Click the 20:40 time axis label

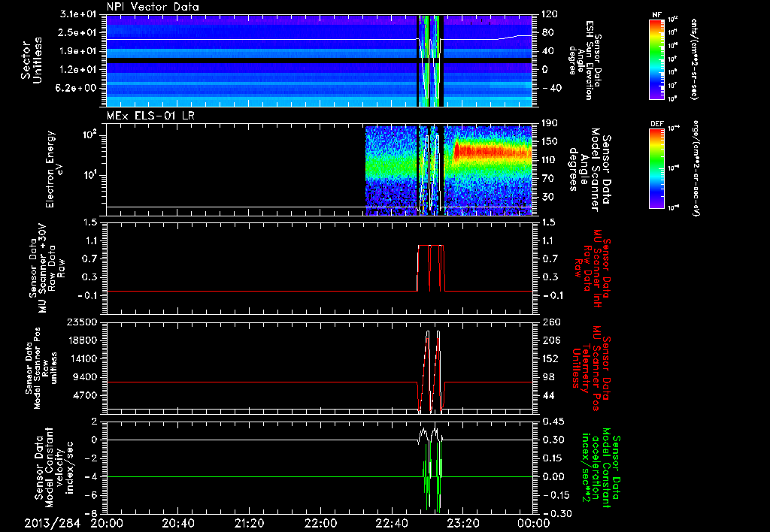[x=178, y=522]
